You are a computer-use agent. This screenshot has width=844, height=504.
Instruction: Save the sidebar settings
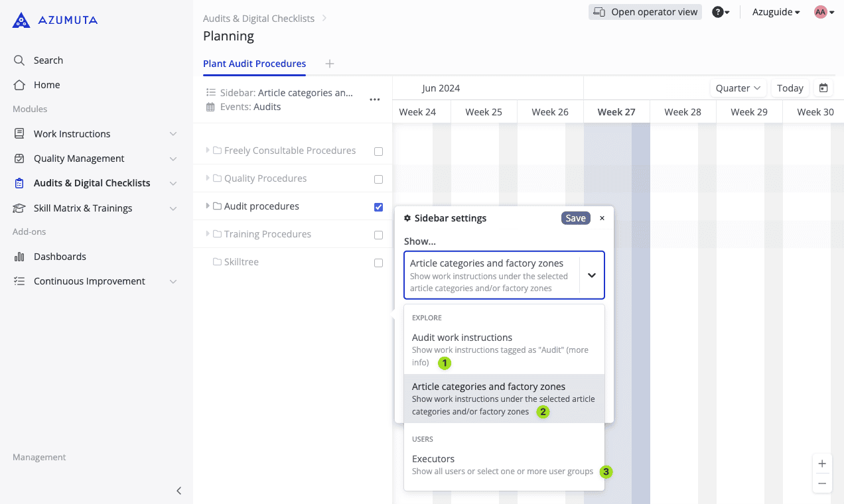coord(575,218)
